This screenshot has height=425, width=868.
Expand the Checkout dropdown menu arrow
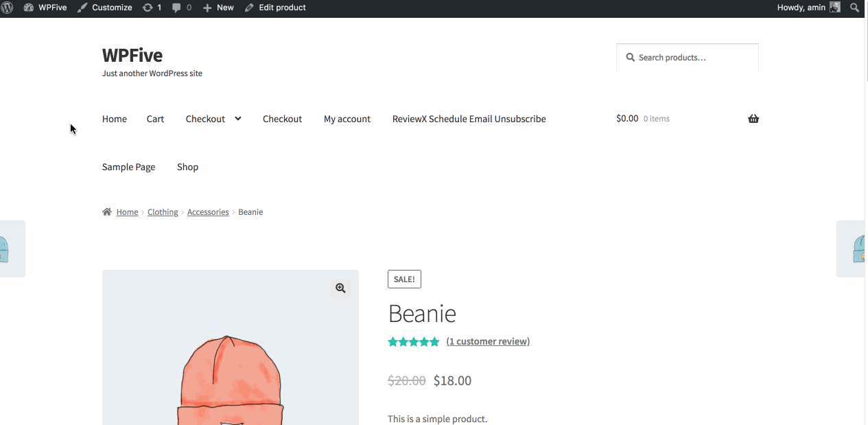pyautogui.click(x=238, y=119)
